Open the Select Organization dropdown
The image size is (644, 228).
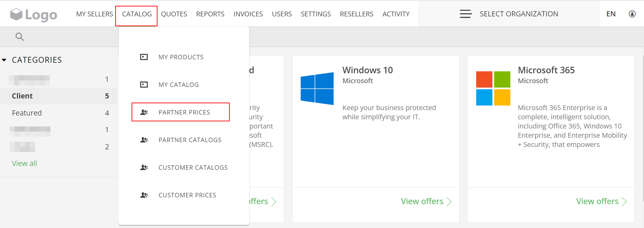coord(519,14)
